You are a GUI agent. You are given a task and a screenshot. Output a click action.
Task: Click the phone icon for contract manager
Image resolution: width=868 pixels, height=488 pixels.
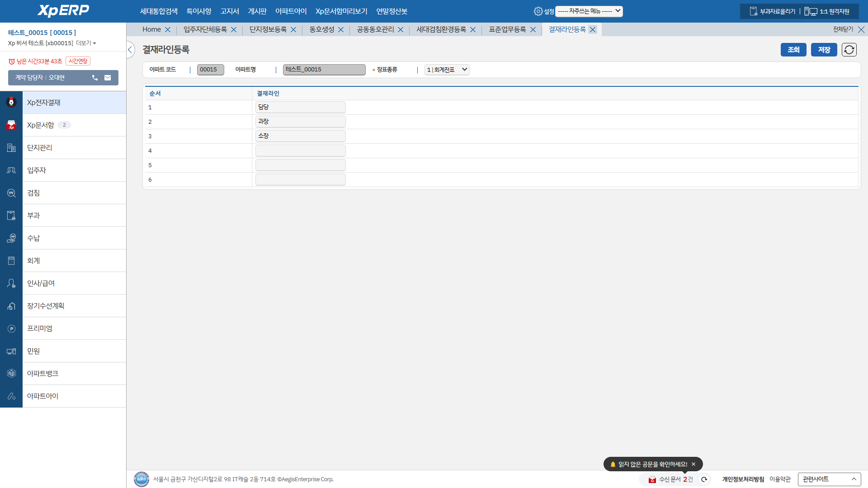click(95, 78)
